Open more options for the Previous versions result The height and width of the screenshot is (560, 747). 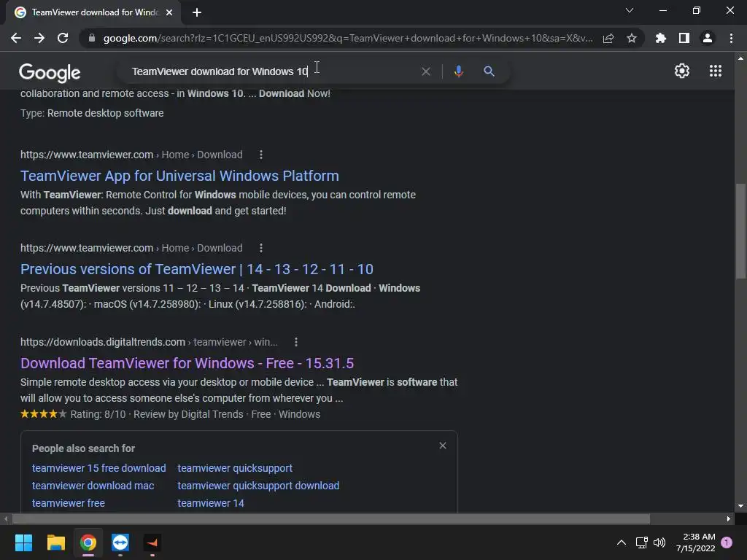(260, 248)
